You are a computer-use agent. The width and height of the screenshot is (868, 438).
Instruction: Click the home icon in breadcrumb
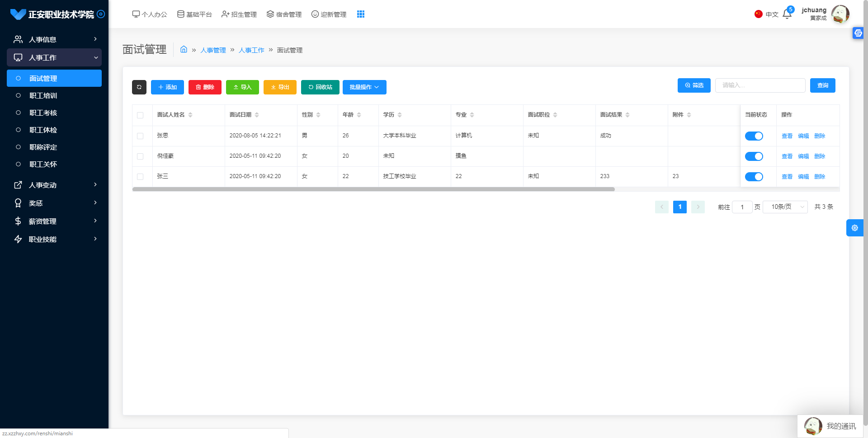coord(184,50)
